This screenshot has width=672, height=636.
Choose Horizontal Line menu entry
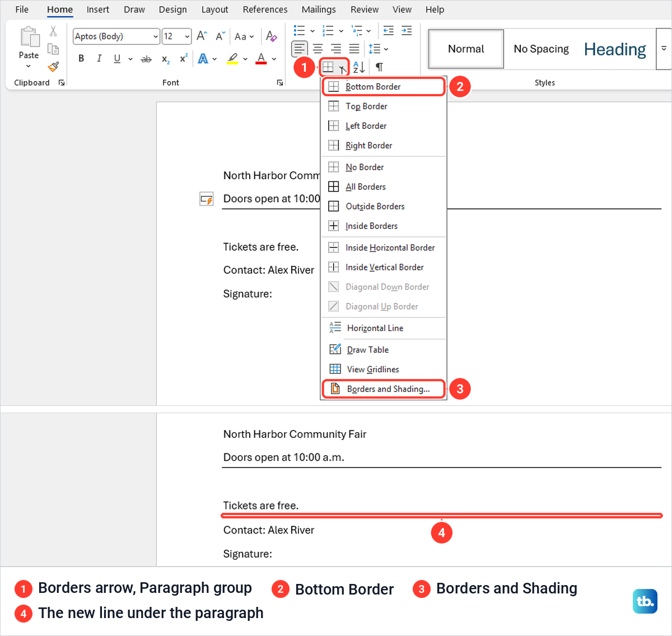click(x=384, y=328)
